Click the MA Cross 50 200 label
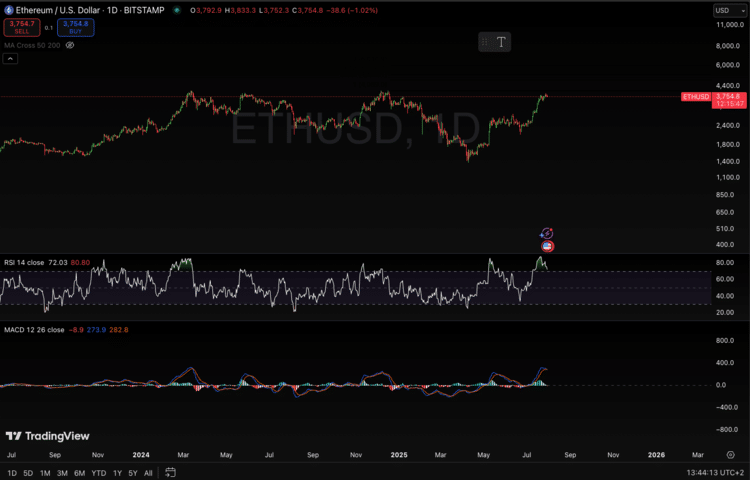The width and height of the screenshot is (750, 480). [x=32, y=45]
